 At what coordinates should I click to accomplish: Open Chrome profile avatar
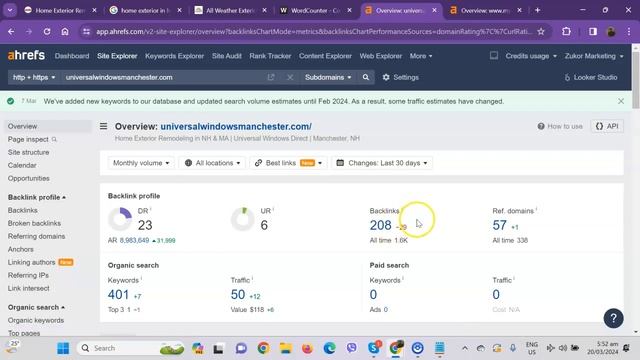[x=611, y=31]
